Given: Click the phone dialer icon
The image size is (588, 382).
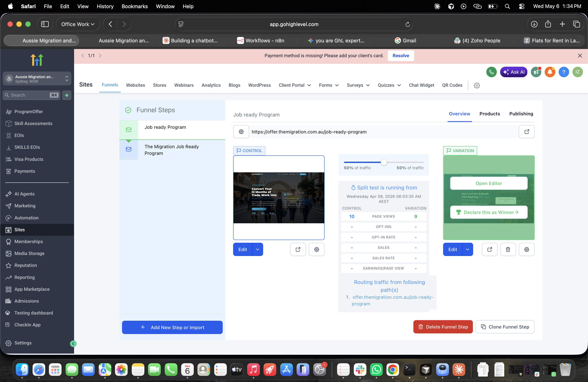Looking at the screenshot, I should tap(491, 72).
